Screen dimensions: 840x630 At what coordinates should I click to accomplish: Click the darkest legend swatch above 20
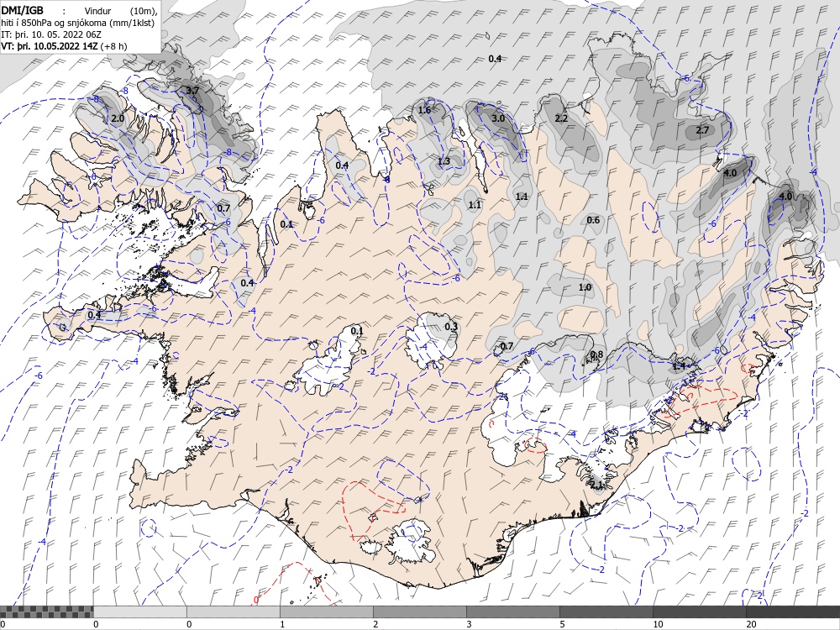click(793, 612)
